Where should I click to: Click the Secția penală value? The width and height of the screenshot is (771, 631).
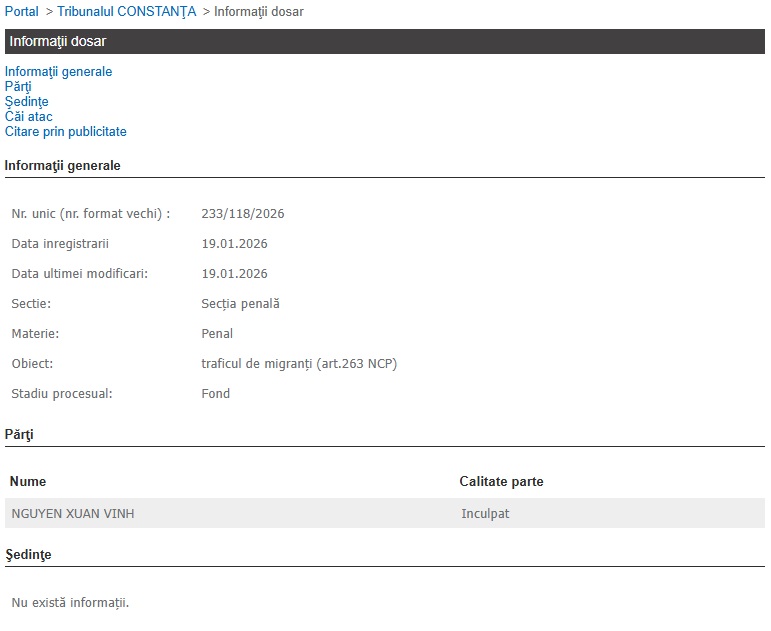240,304
